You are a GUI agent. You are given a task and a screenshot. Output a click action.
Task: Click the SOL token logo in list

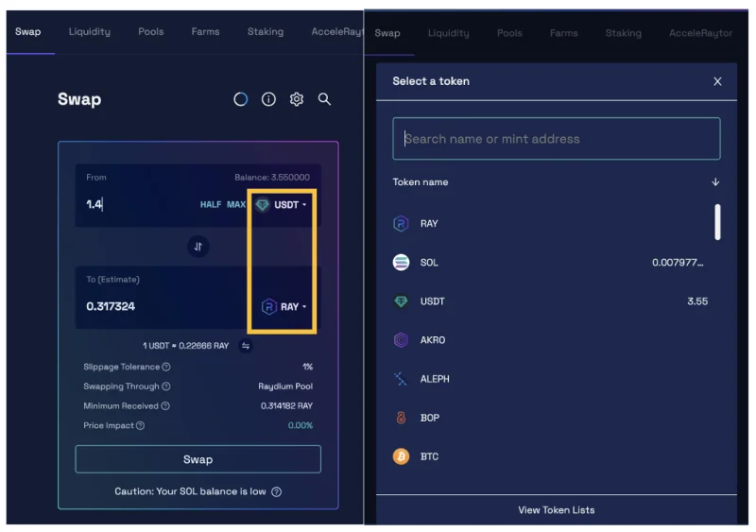[x=401, y=263]
